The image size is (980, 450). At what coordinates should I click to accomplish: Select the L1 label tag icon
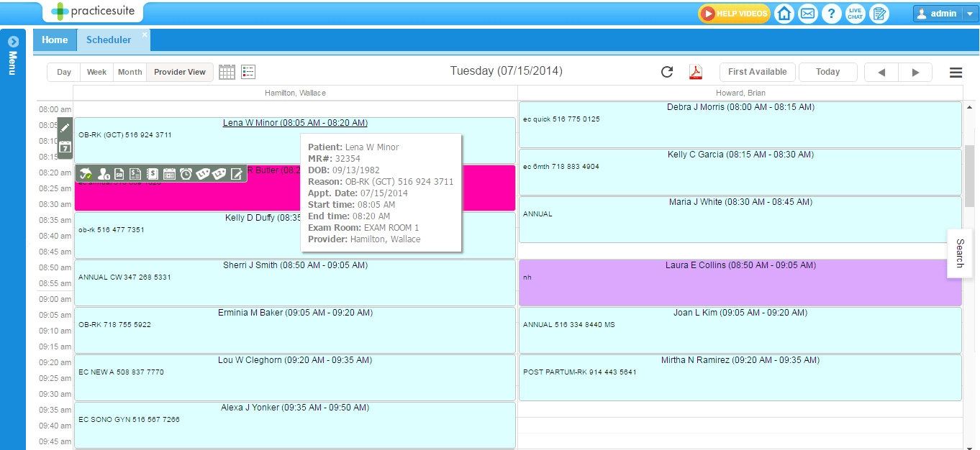pos(204,173)
